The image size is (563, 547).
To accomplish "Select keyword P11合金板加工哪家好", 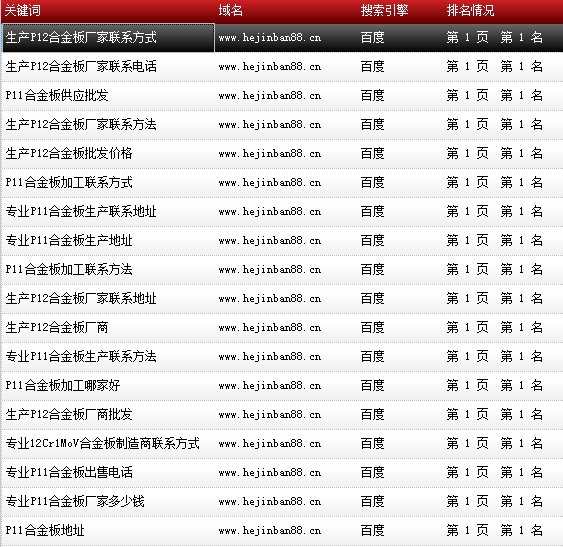I will click(x=63, y=385).
